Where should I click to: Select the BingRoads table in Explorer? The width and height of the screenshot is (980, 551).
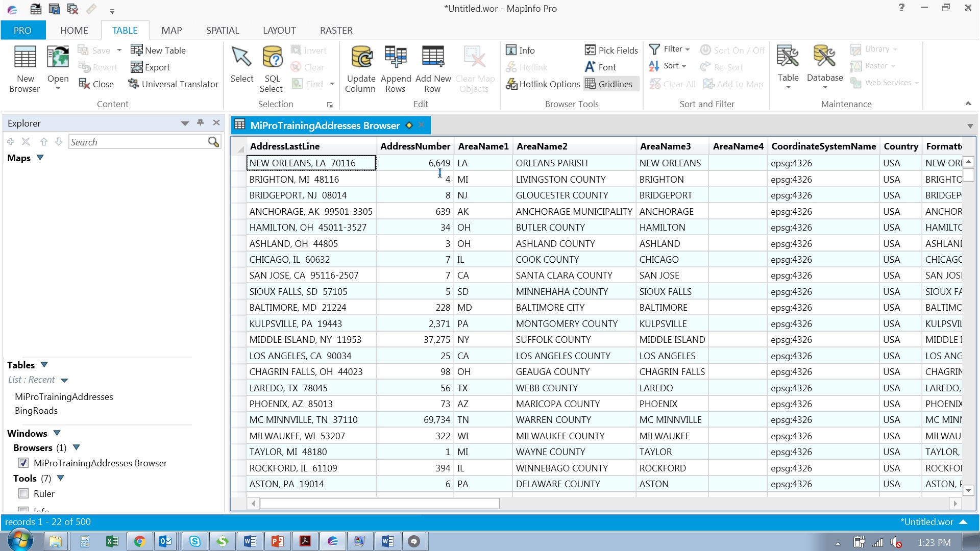click(36, 410)
